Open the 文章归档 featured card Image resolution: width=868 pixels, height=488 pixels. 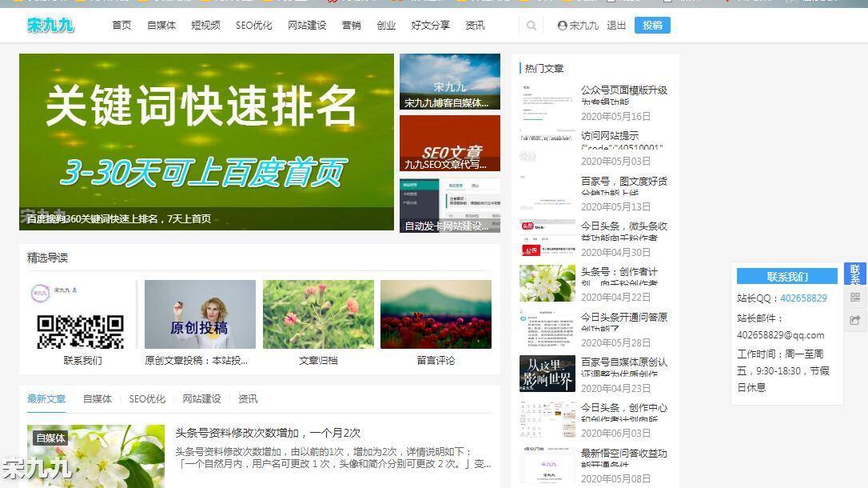318,323
